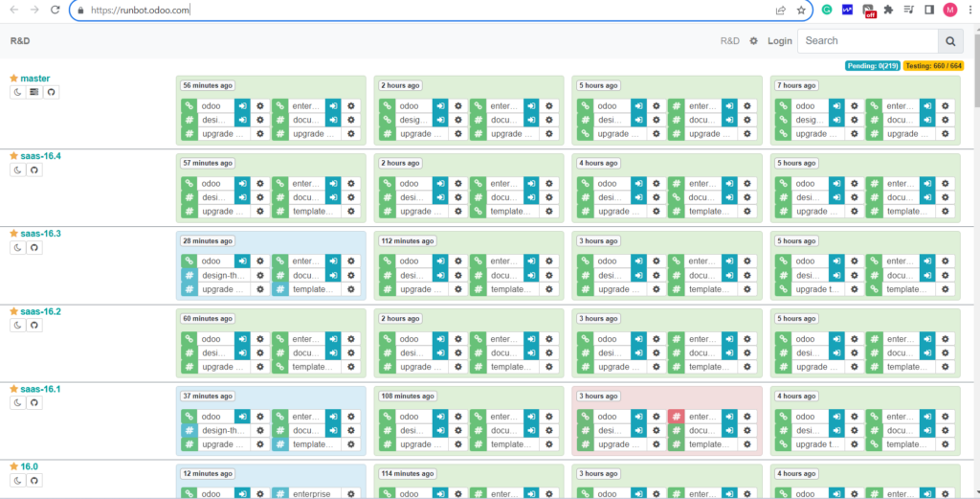
Task: Click the R&D menu item beside the gear
Action: coord(729,41)
